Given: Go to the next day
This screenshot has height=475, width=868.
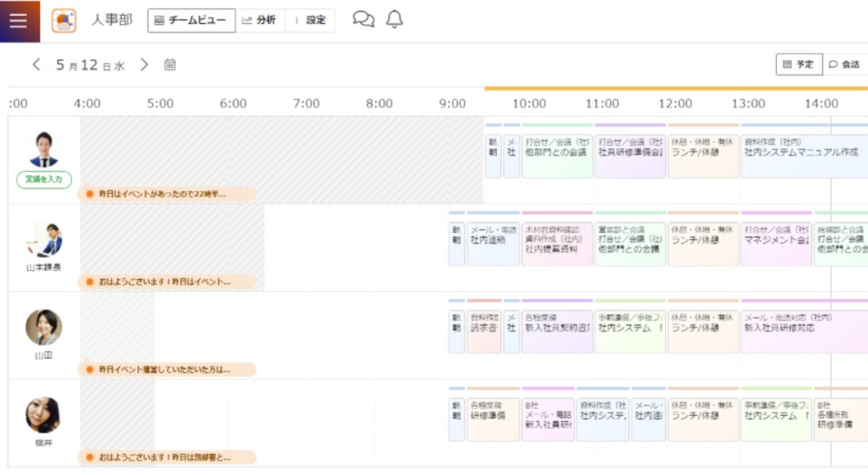Looking at the screenshot, I should tap(145, 65).
